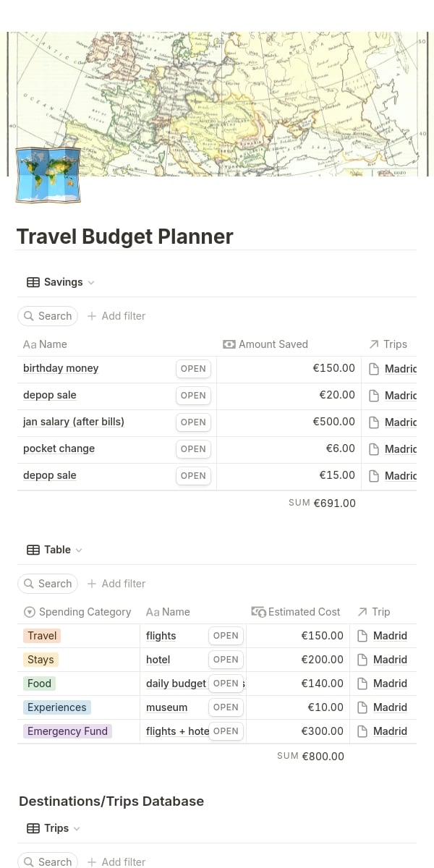This screenshot has height=868, width=434.
Task: Open the flights expense row
Action: point(226,636)
